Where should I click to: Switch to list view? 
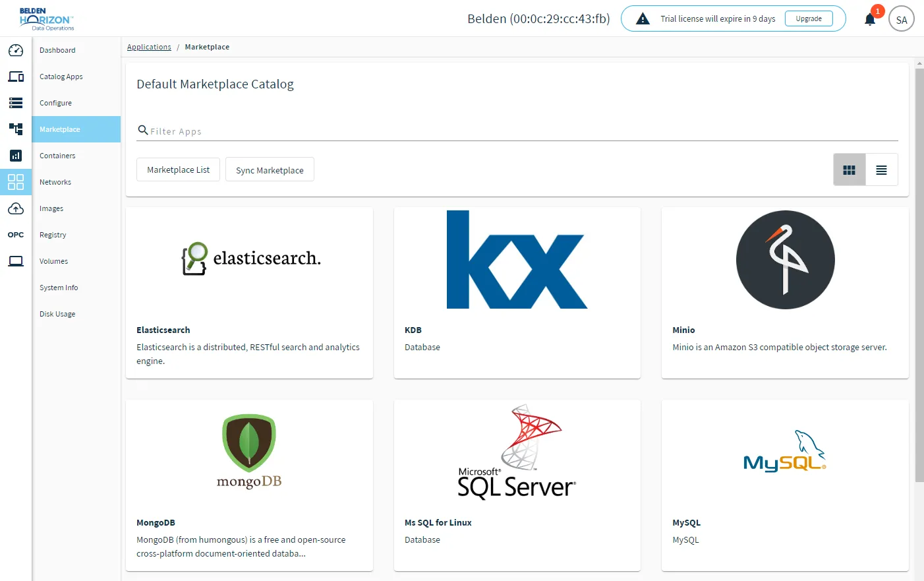(881, 170)
